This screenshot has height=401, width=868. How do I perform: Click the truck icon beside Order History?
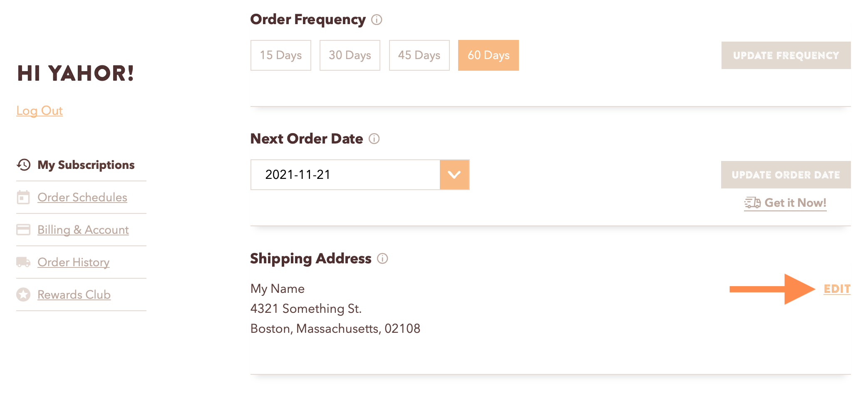pyautogui.click(x=24, y=262)
